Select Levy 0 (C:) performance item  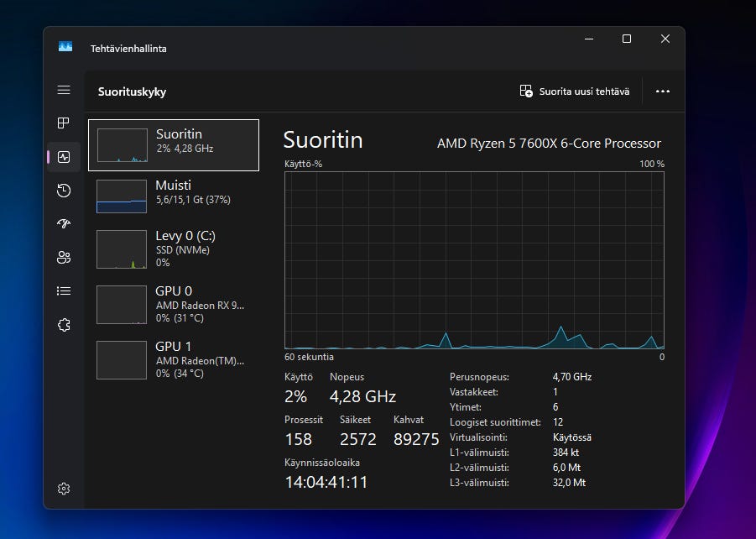[174, 249]
